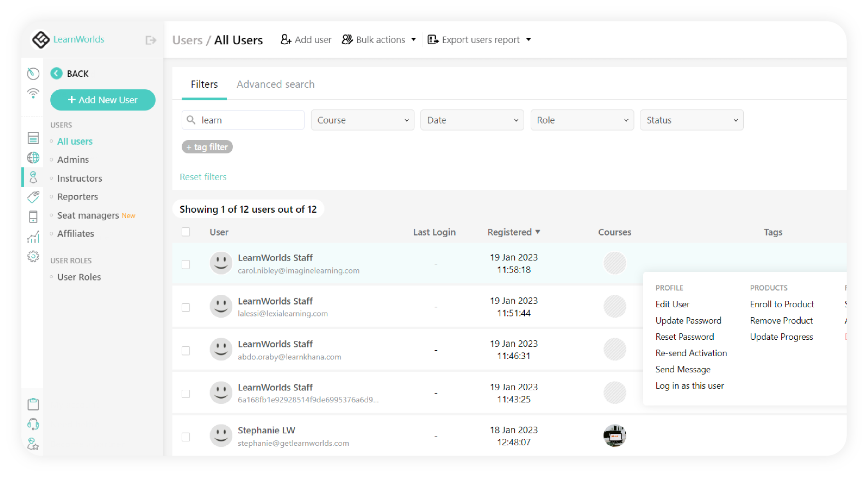
Task: Check the box next to Stephanie LW
Action: 186,436
